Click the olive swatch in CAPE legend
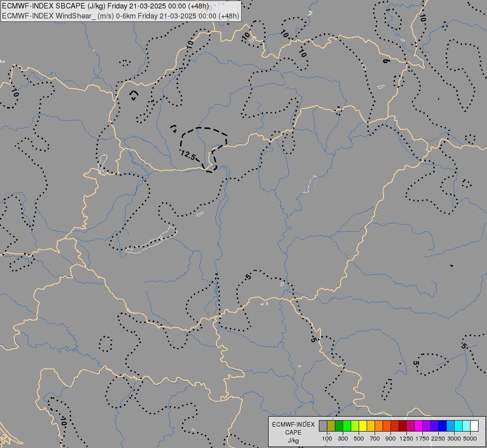Image resolution: width=487 pixels, height=448 pixels. 331,426
